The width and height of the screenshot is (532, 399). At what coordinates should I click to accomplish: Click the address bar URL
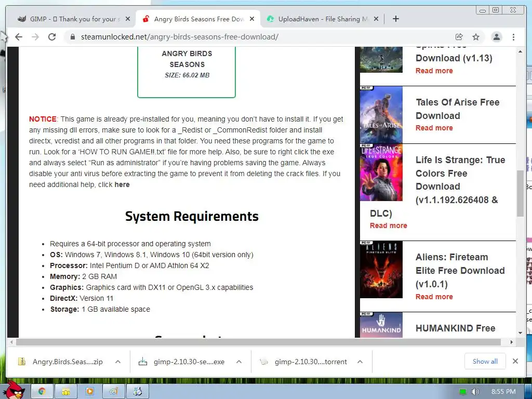click(179, 37)
